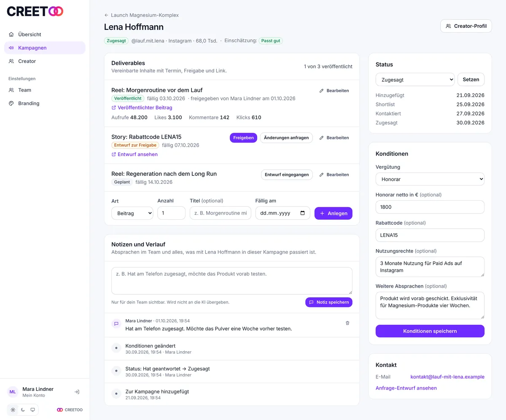Viewport: 506px width, 420px height.
Task: Select system theme with the monitor toggle
Action: (x=32, y=410)
